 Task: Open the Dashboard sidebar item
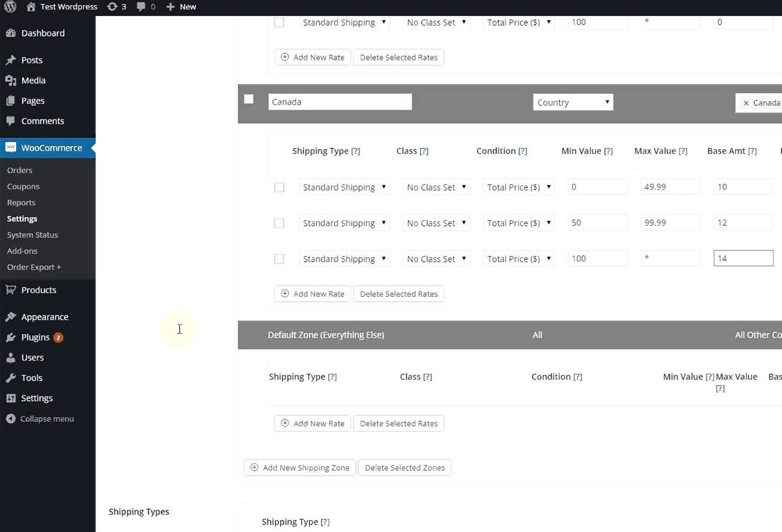pyautogui.click(x=43, y=33)
